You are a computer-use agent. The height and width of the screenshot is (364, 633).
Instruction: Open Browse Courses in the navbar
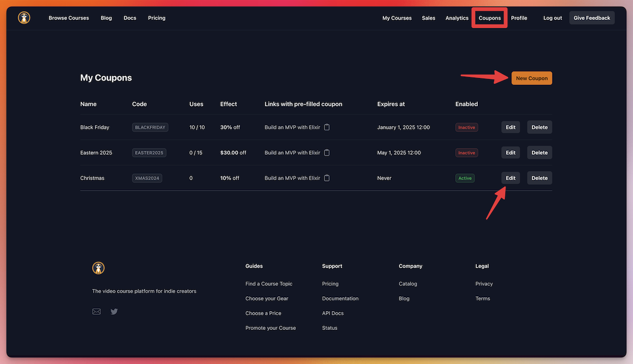click(69, 18)
